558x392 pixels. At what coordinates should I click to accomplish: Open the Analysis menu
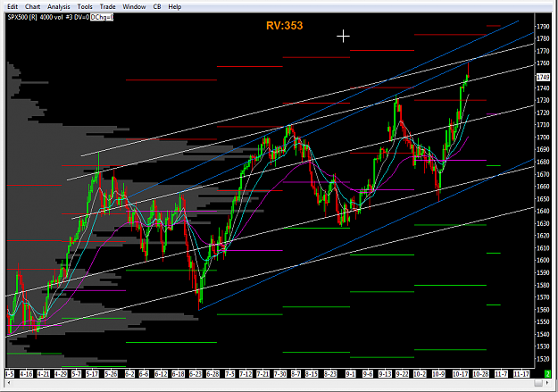click(59, 6)
